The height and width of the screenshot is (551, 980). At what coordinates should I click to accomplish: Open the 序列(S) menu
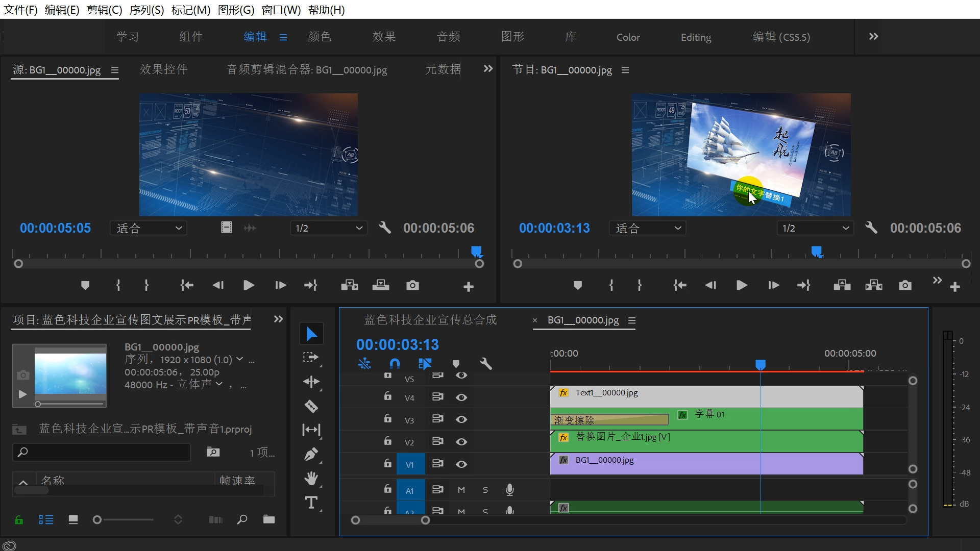(146, 10)
